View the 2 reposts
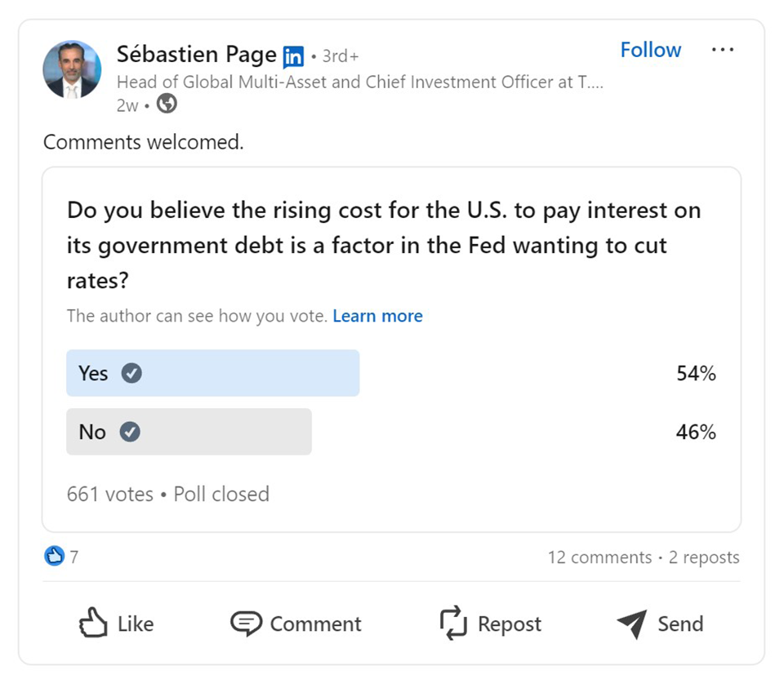784x684 pixels. coord(704,557)
